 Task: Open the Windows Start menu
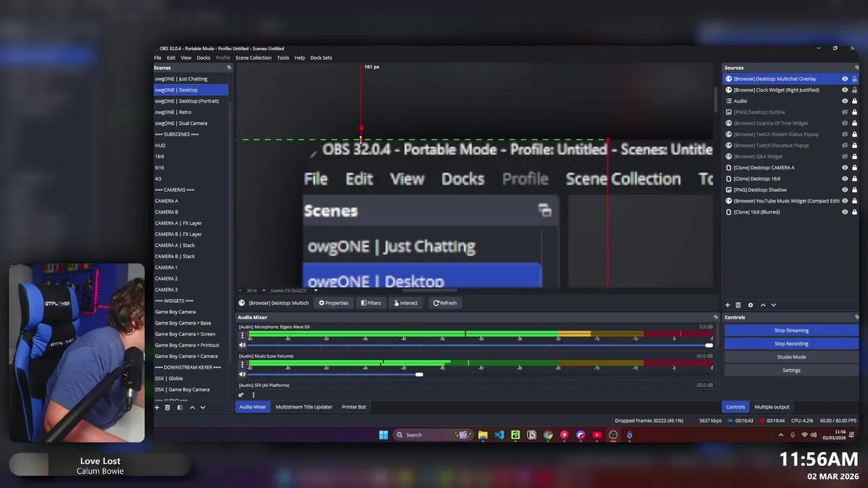(383, 435)
